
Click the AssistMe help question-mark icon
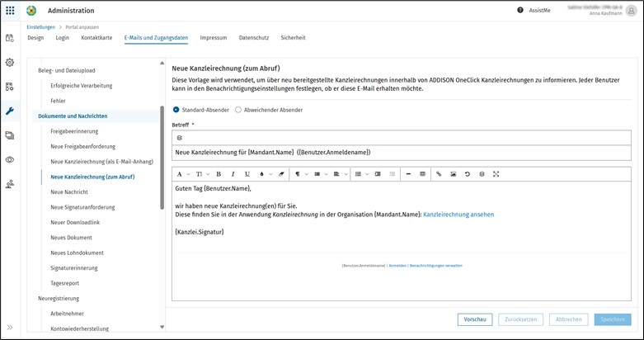(520, 10)
